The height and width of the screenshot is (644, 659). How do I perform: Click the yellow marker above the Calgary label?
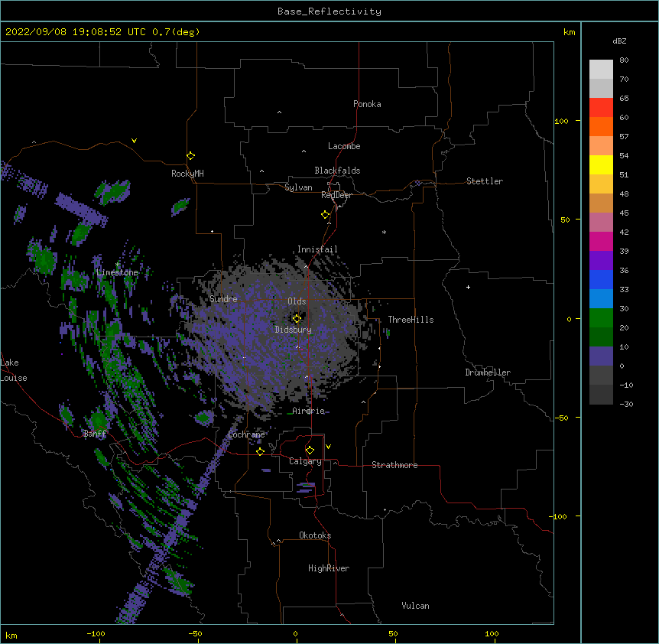coord(310,450)
